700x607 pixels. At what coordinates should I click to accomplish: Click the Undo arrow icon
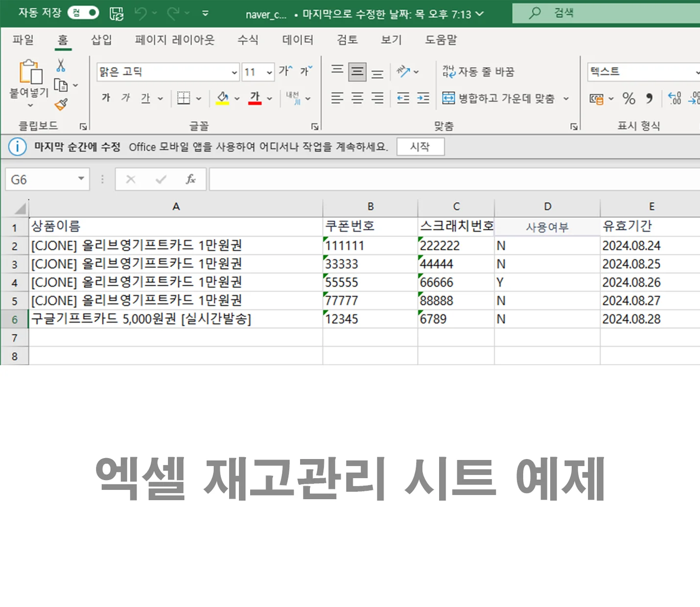(140, 14)
